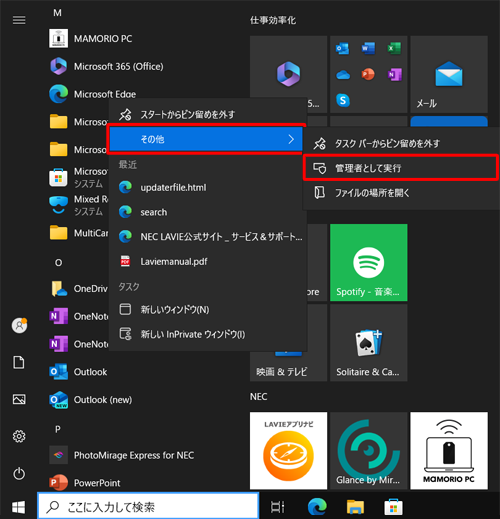Screen dimensions: 500x519
Task: Click the OneNote icon in the tile group
Action: (395, 74)
